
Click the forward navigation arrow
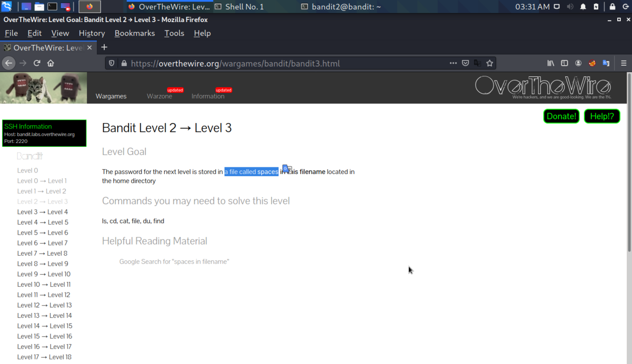(23, 63)
